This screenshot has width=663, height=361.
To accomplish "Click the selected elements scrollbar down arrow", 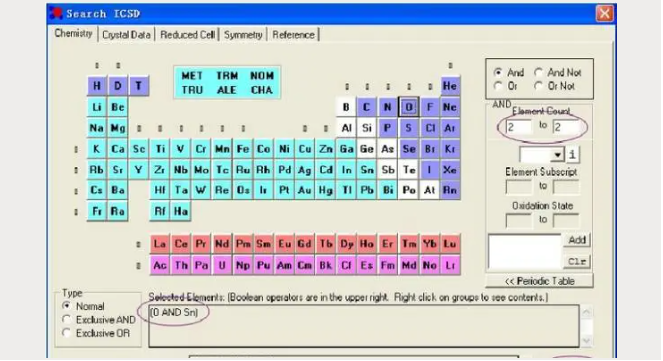I will pos(586,340).
